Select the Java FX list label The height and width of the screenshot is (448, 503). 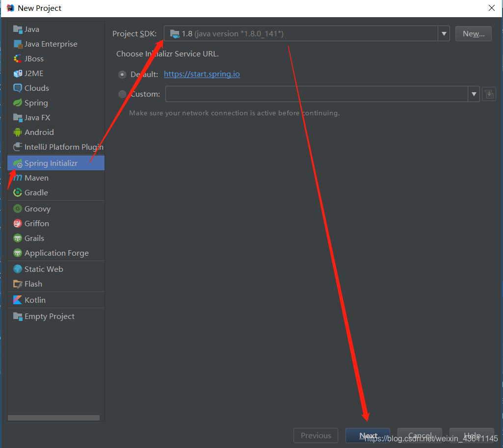37,118
